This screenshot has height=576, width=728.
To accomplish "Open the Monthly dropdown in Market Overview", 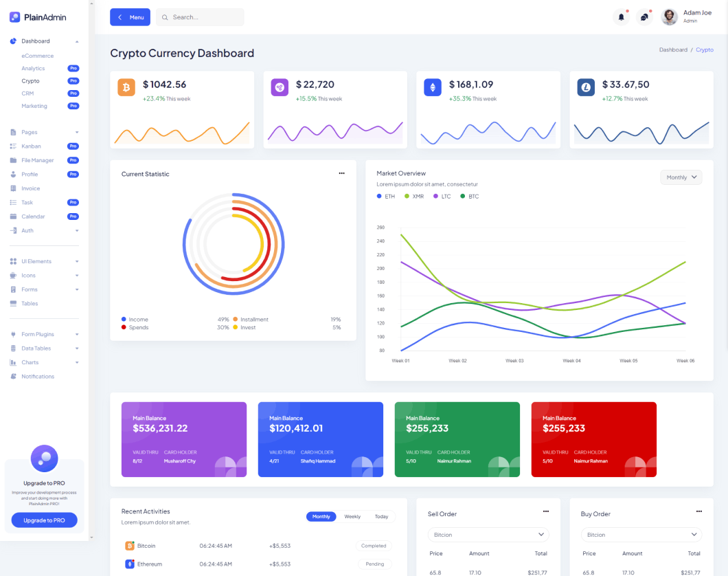I will click(x=681, y=177).
